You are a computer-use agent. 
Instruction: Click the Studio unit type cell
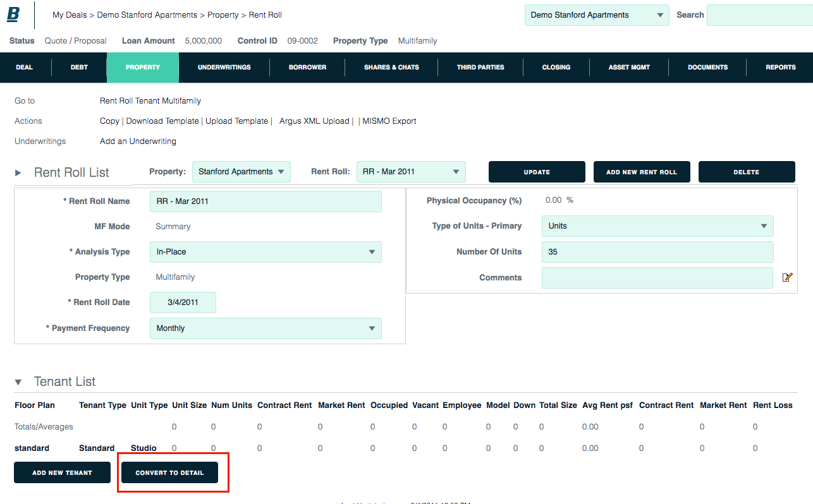pyautogui.click(x=144, y=448)
